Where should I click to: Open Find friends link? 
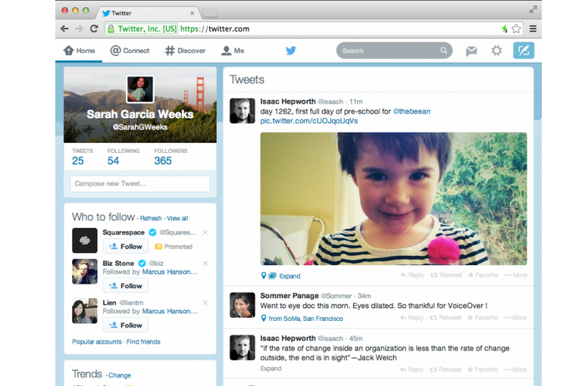tap(143, 342)
